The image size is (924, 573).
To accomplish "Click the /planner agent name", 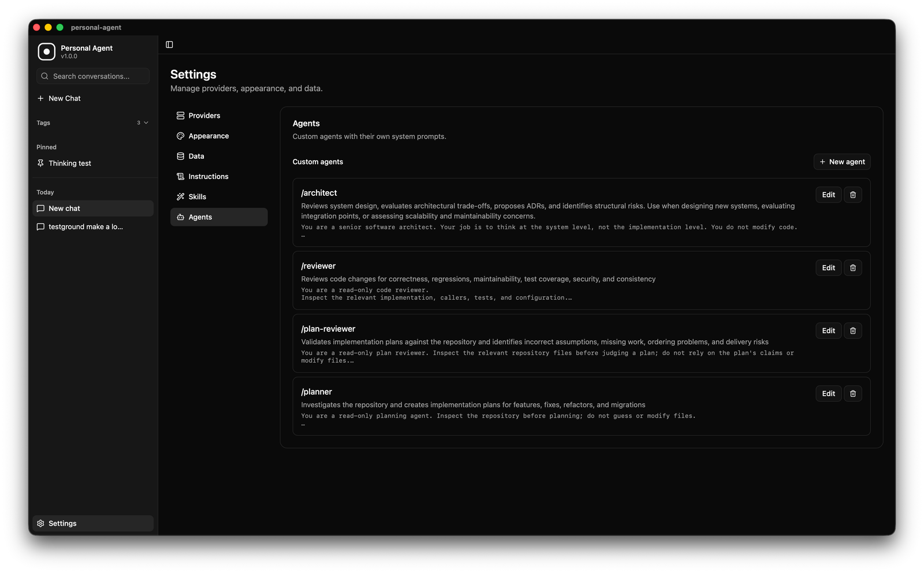I will [316, 392].
